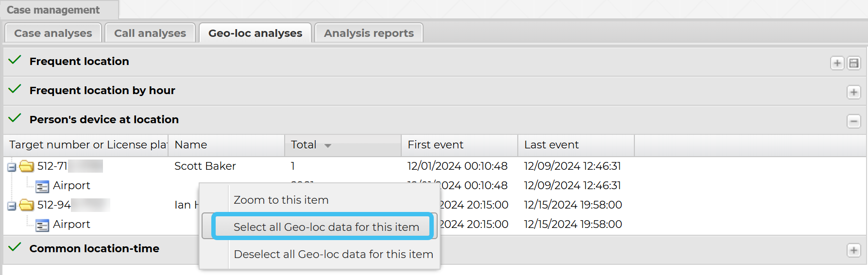Select Airport icon under Scott Baker's number
Screen dimensions: 868x275
pos(42,186)
